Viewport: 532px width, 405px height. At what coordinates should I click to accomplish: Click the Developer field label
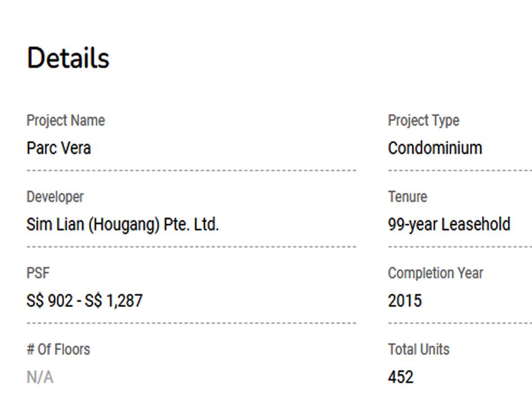click(x=55, y=197)
